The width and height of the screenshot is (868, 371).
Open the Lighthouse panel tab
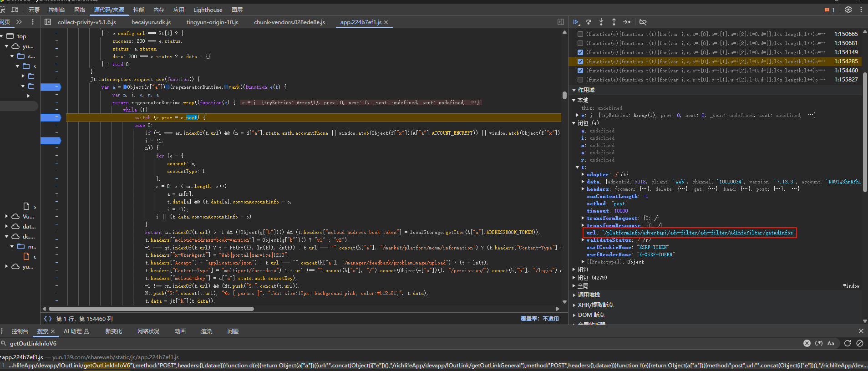pos(208,10)
